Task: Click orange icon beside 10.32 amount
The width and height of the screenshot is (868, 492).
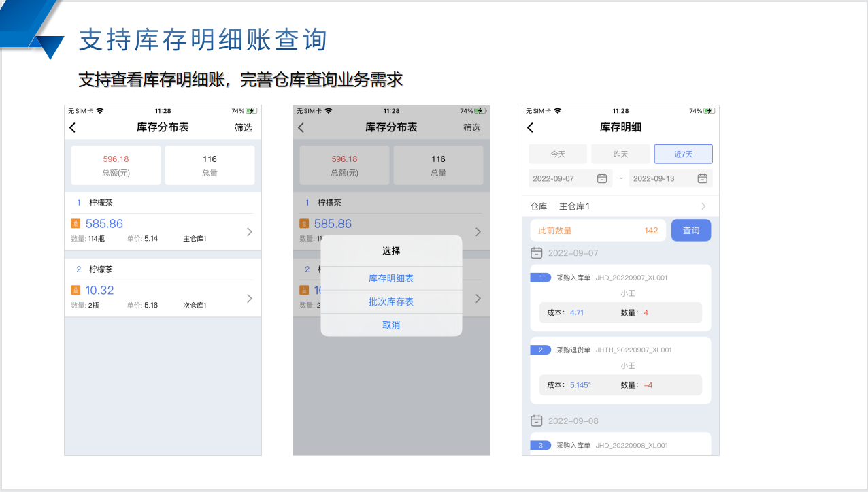Action: tap(76, 290)
